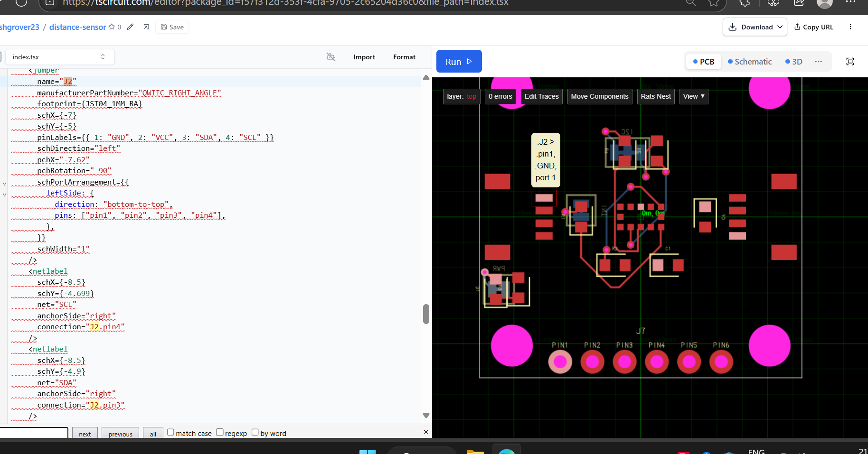Click the code editor vertical scrollbar thumb
Viewport: 868px width, 454px height.
pyautogui.click(x=426, y=314)
